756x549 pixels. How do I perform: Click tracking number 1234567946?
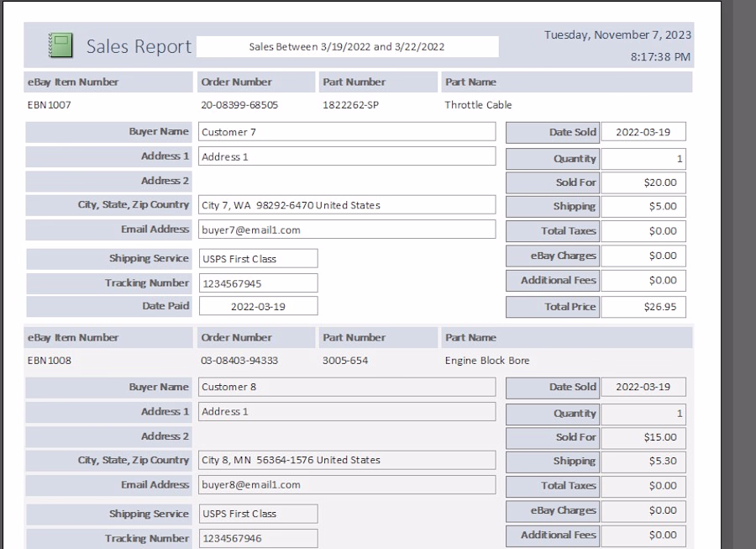[x=259, y=538]
